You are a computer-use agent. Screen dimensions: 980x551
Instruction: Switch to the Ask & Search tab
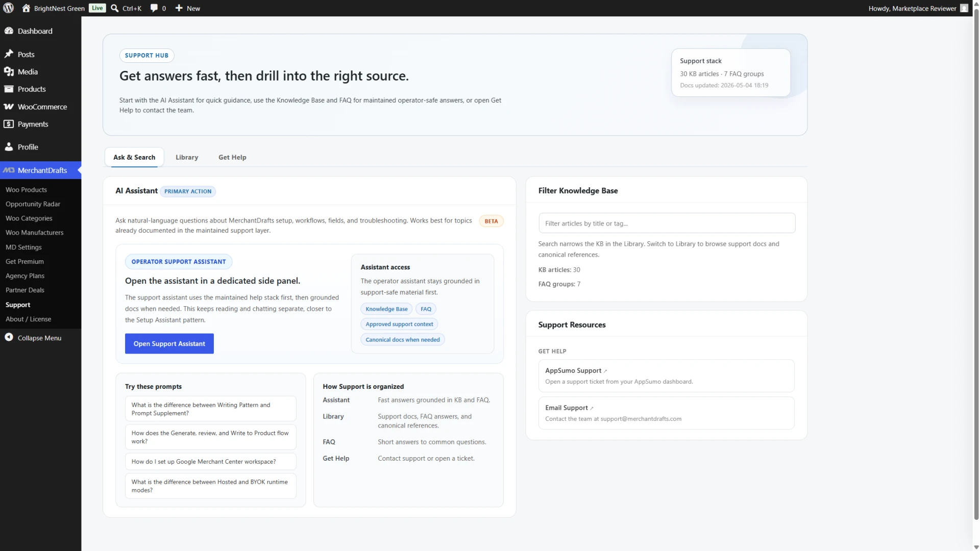[x=134, y=157]
